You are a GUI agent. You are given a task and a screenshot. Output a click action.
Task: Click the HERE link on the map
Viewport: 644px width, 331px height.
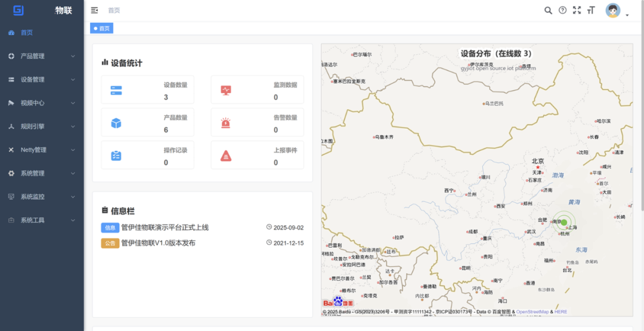(561, 312)
